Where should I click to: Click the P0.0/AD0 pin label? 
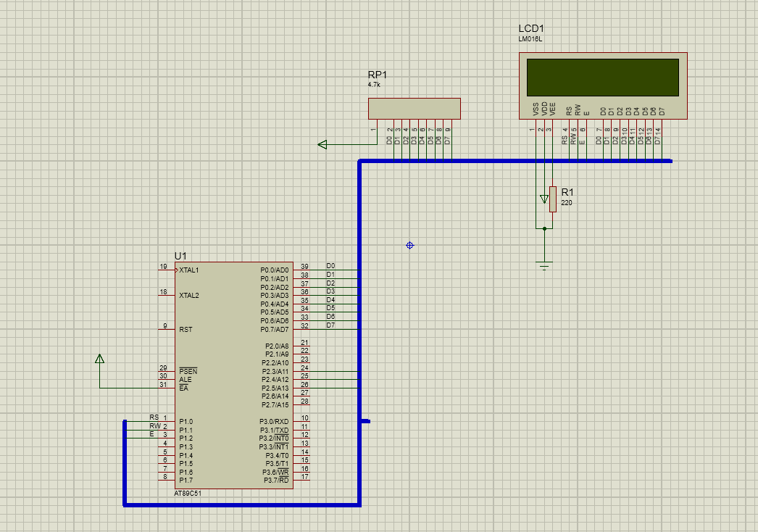coord(275,270)
